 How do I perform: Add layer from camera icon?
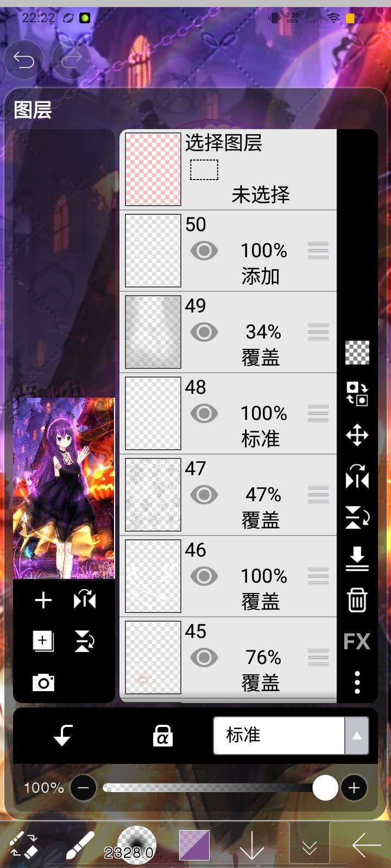tap(43, 682)
